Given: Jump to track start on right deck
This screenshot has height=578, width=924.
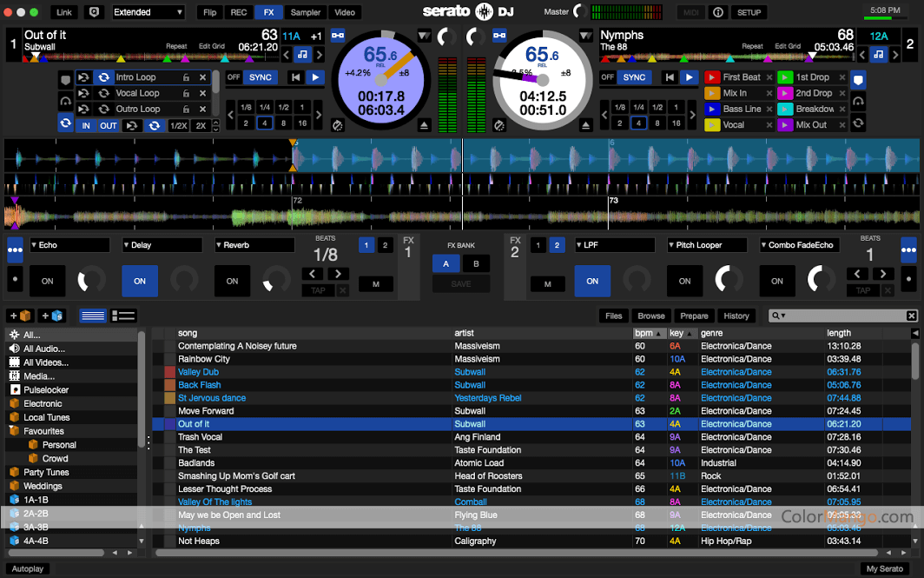Looking at the screenshot, I should click(x=668, y=77).
